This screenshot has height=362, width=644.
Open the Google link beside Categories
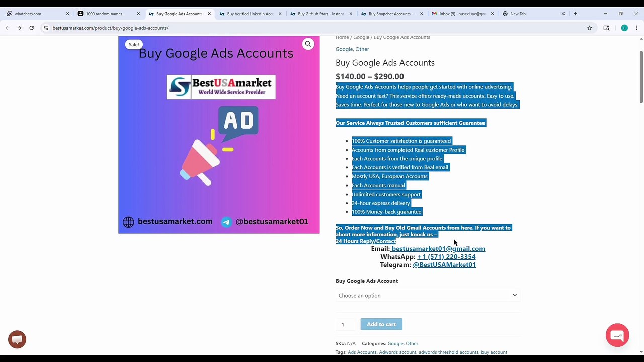(x=395, y=344)
